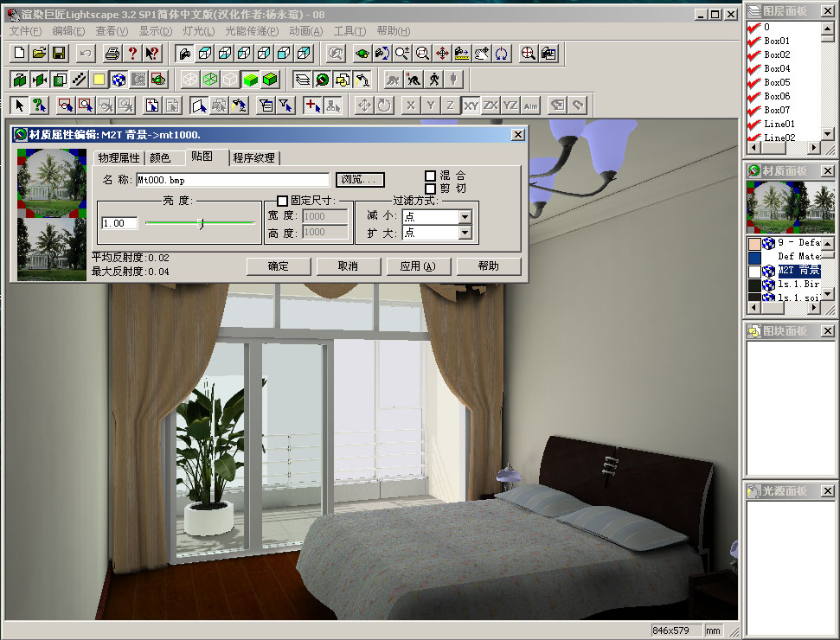
Task: Click material panel list scroll down arrow
Action: point(828,293)
